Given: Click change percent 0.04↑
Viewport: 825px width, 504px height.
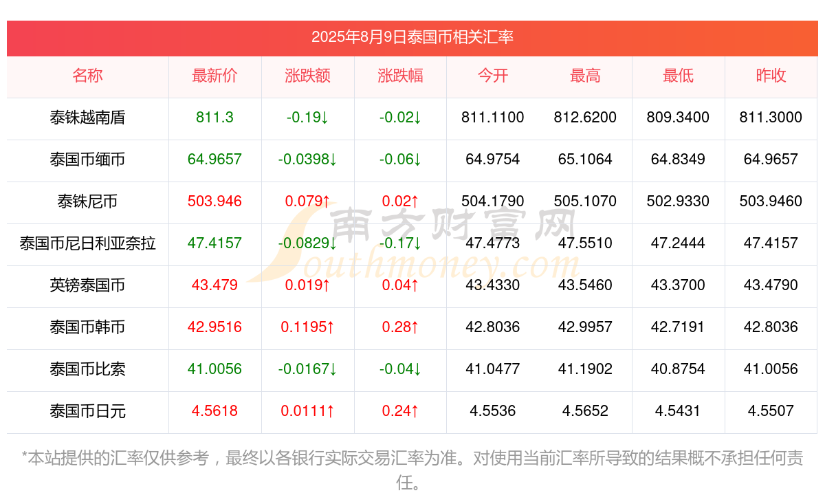Looking at the screenshot, I should (400, 285).
